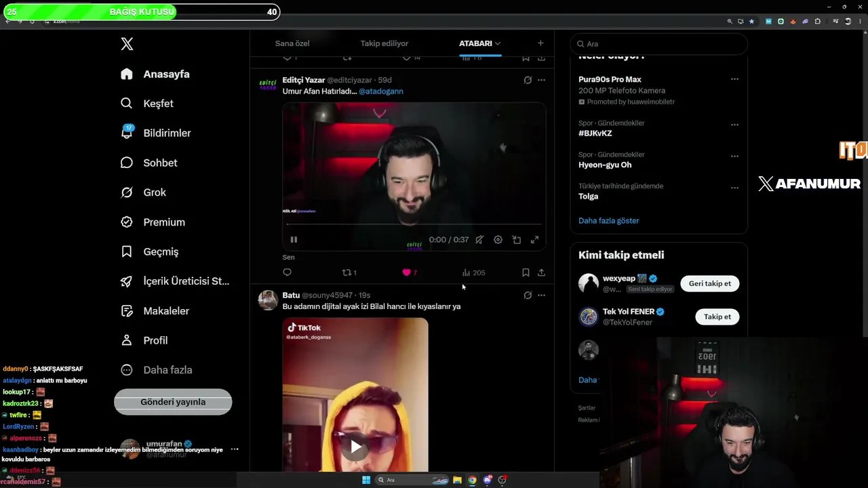Pause the Editçi Yazar video

[294, 239]
